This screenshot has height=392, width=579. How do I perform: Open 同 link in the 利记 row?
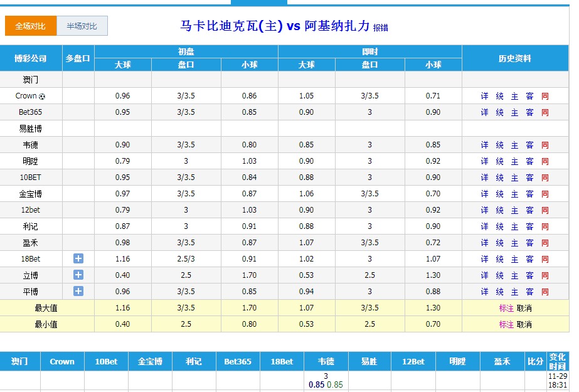tap(545, 226)
